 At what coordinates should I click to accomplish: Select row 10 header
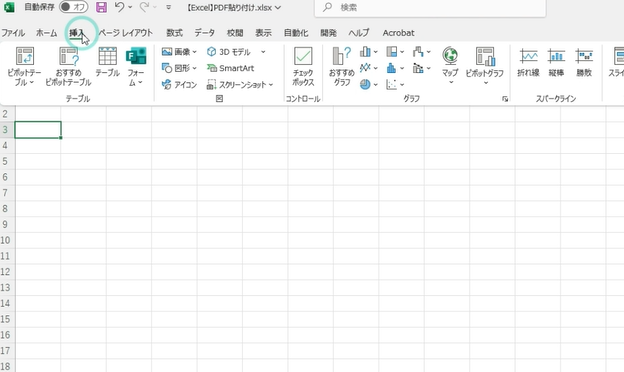pos(7,240)
